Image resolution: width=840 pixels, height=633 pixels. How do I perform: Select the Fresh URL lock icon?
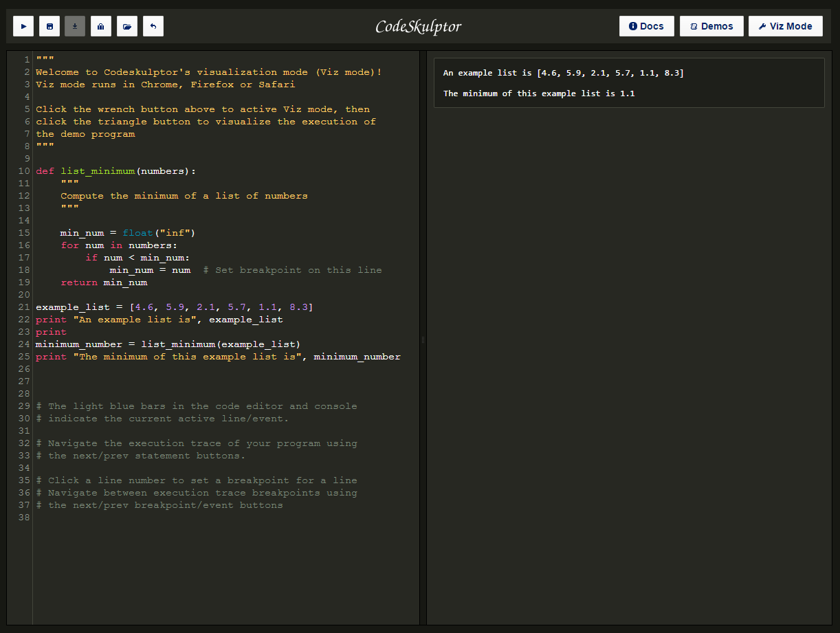[100, 25]
